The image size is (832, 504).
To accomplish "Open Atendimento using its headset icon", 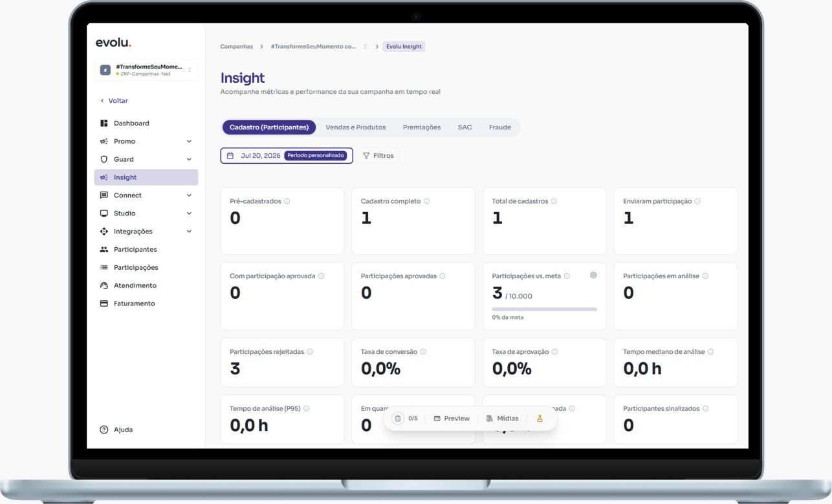I will (104, 285).
